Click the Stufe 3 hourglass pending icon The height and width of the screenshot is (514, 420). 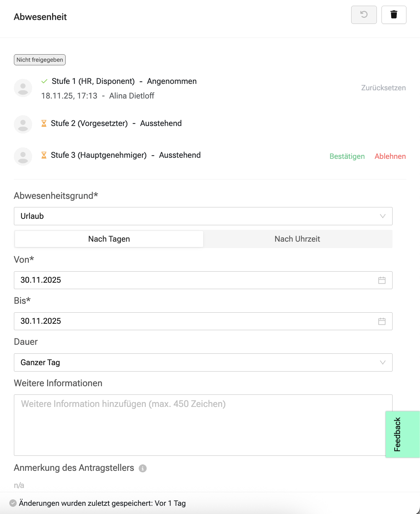pyautogui.click(x=44, y=155)
